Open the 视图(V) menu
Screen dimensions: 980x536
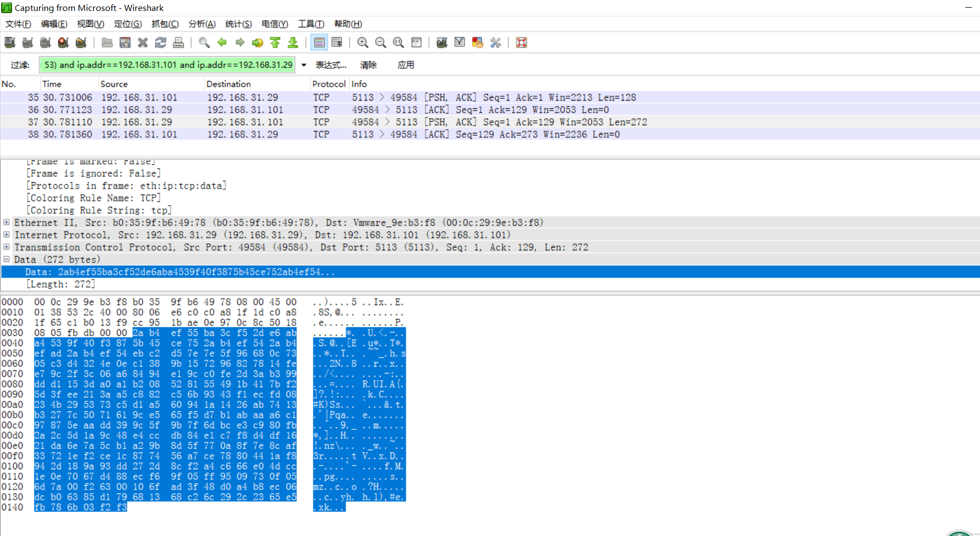(90, 24)
